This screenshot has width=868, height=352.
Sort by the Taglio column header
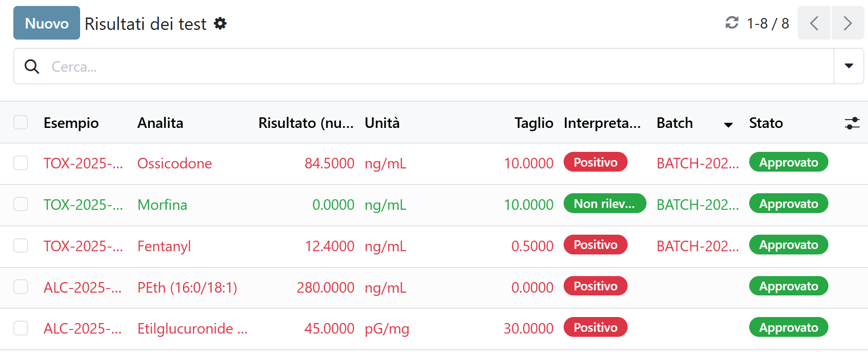534,123
